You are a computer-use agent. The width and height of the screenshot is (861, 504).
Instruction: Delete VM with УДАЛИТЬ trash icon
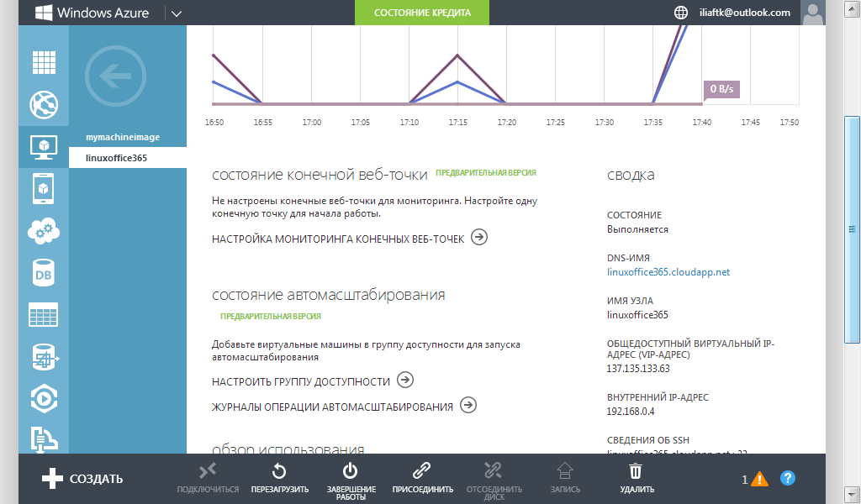point(637,478)
